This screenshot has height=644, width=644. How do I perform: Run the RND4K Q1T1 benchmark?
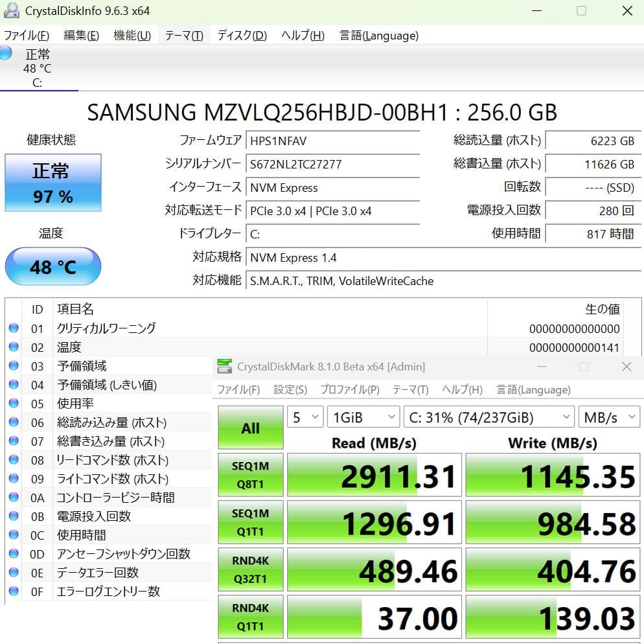tap(250, 615)
